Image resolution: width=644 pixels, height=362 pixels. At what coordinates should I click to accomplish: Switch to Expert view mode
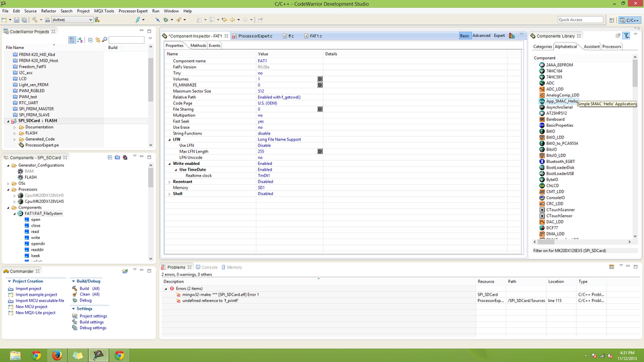(x=499, y=35)
